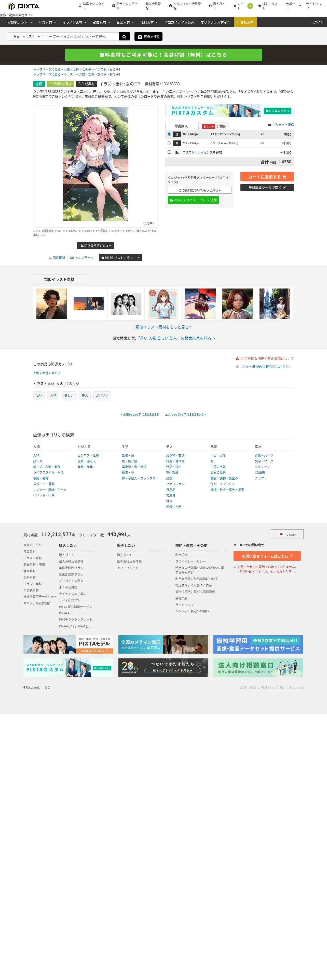Open 検討中リスト star icon in header
The height and width of the screenshot is (980, 327).
[260, 6]
